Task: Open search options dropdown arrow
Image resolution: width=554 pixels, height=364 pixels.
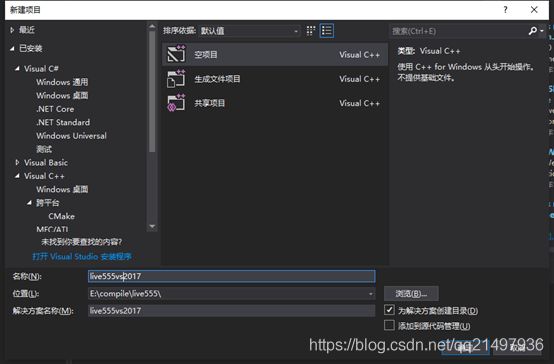Action: [542, 31]
